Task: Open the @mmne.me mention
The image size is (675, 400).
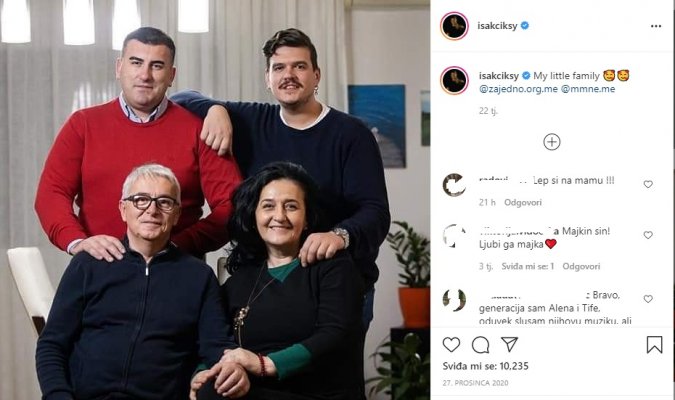Action: point(588,89)
